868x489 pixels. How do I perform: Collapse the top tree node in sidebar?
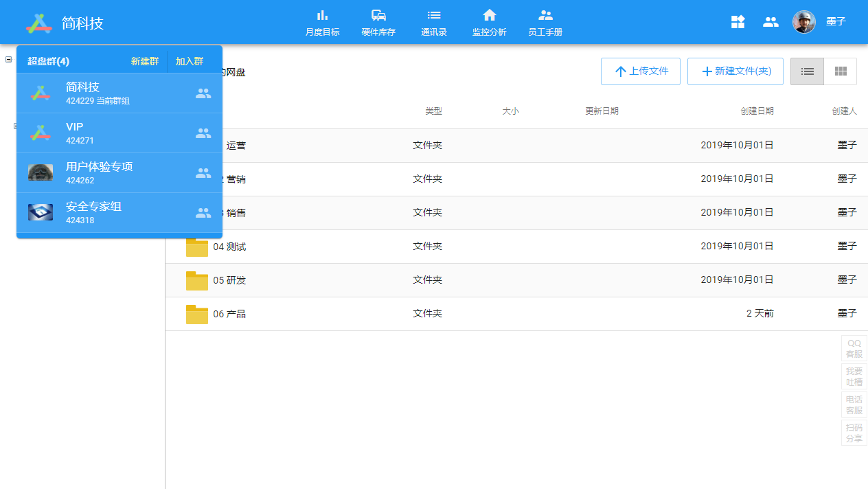[8, 59]
